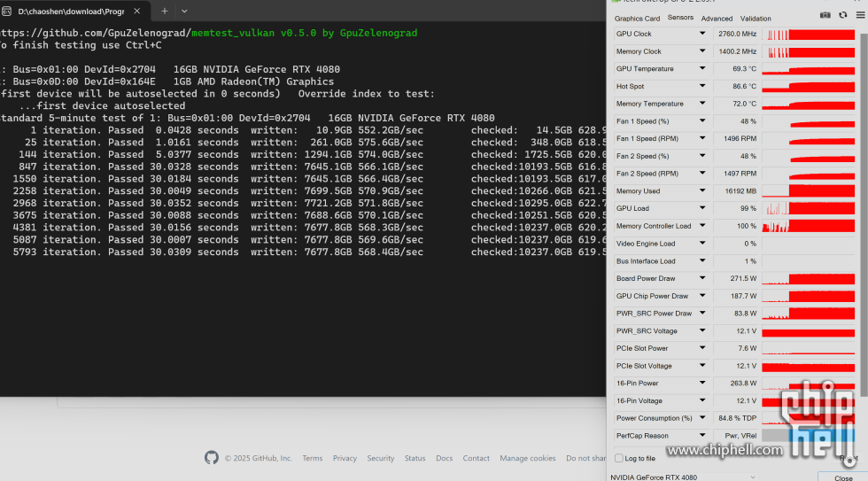Open the GPU Chip Power Draw dropdown
The image size is (868, 481).
701,296
